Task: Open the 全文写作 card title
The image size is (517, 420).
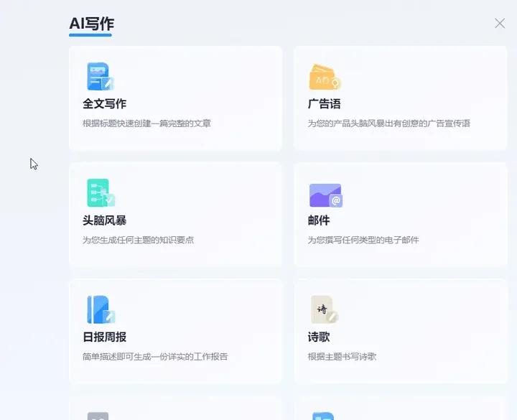Action: [x=104, y=104]
